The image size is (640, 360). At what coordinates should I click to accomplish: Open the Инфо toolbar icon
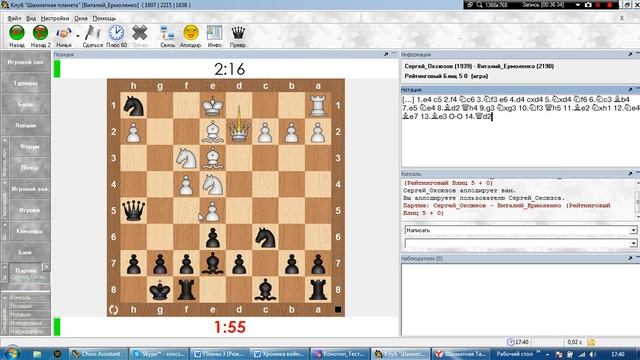(214, 33)
